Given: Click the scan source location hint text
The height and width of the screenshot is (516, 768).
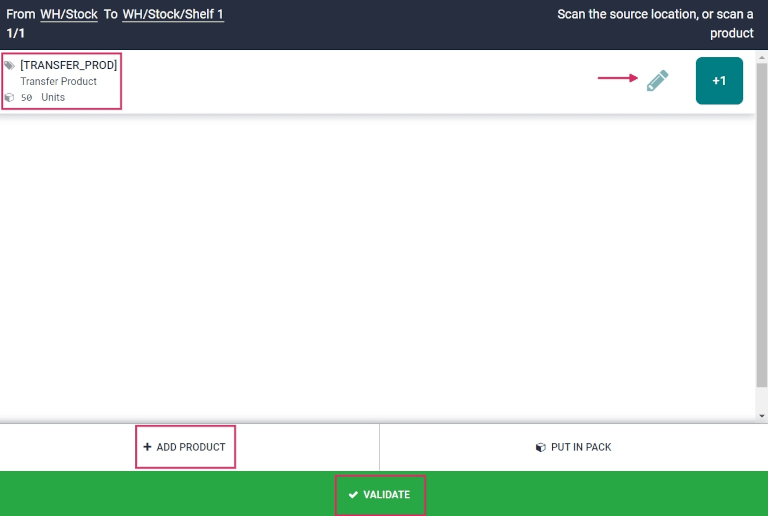Looking at the screenshot, I should click(x=655, y=24).
